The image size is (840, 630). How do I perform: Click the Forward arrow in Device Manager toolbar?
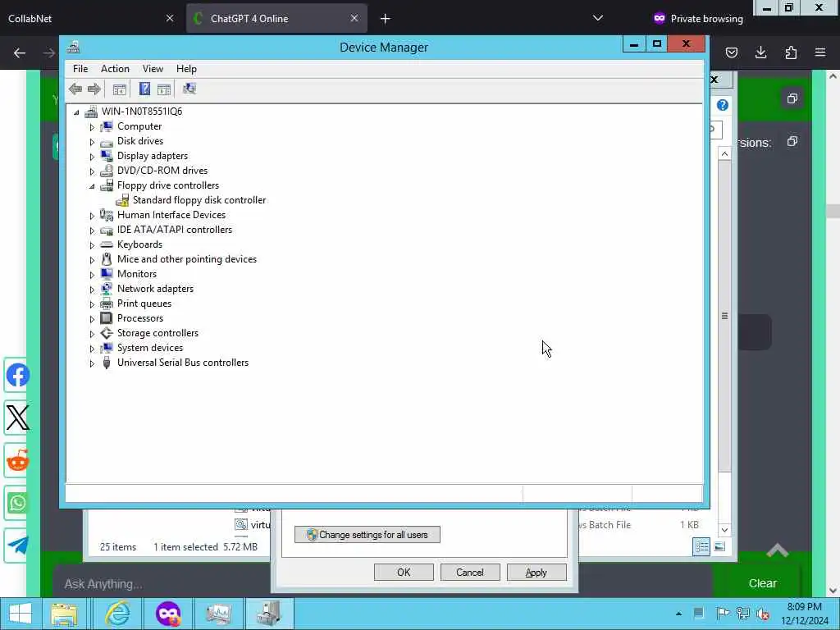click(94, 89)
